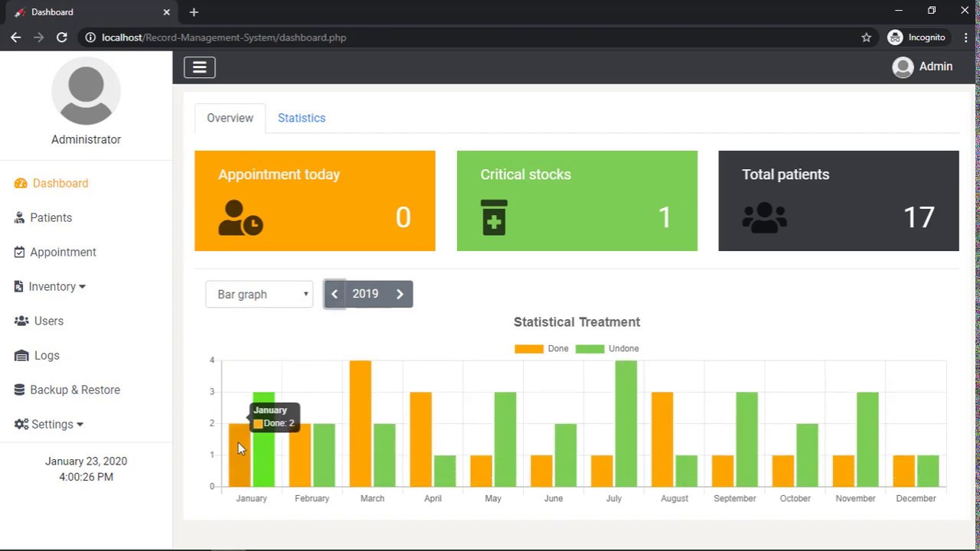Click the people icon on Total patients card
This screenshot has height=551, width=980.
point(764,217)
